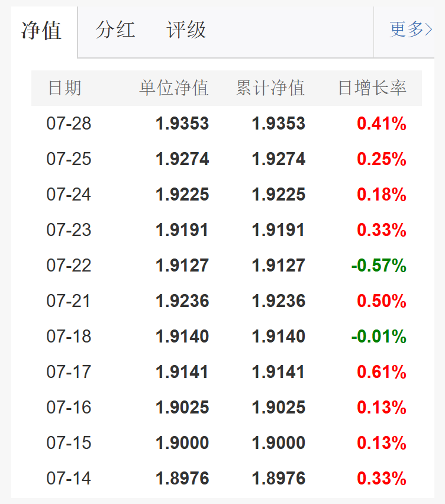Viewport: 445px width, 504px height.
Task: Click the 0.13% growth rate for 07-15
Action: click(x=382, y=442)
